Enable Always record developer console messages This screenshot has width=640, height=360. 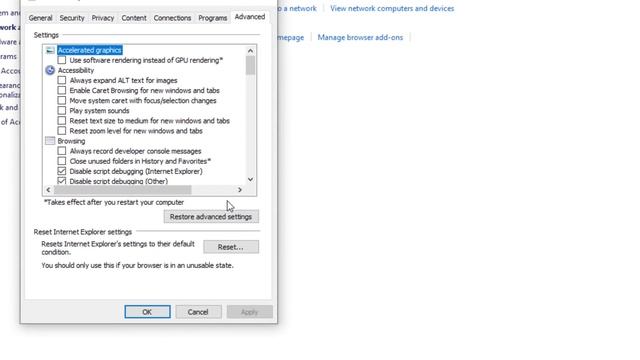point(62,151)
